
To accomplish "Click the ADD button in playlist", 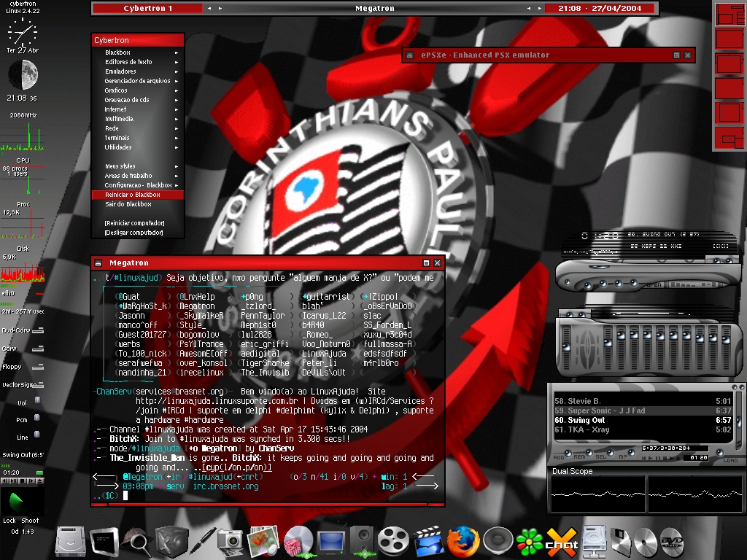I will tap(560, 457).
